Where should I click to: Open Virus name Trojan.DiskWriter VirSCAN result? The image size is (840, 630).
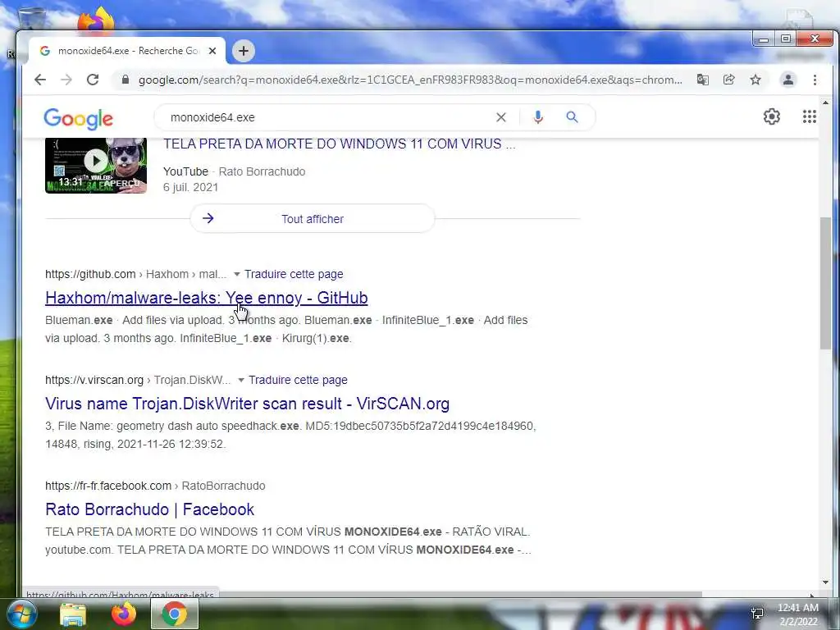[x=247, y=404]
